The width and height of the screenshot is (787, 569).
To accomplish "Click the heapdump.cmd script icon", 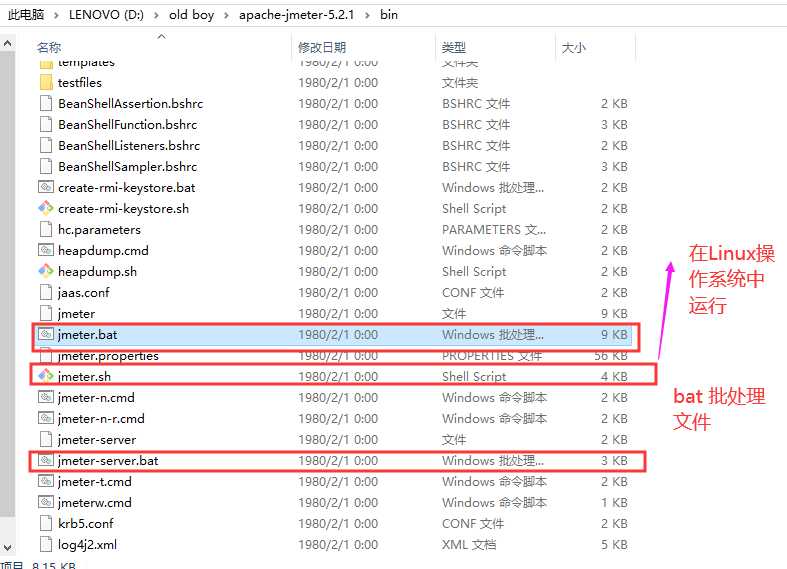I will [x=46, y=250].
